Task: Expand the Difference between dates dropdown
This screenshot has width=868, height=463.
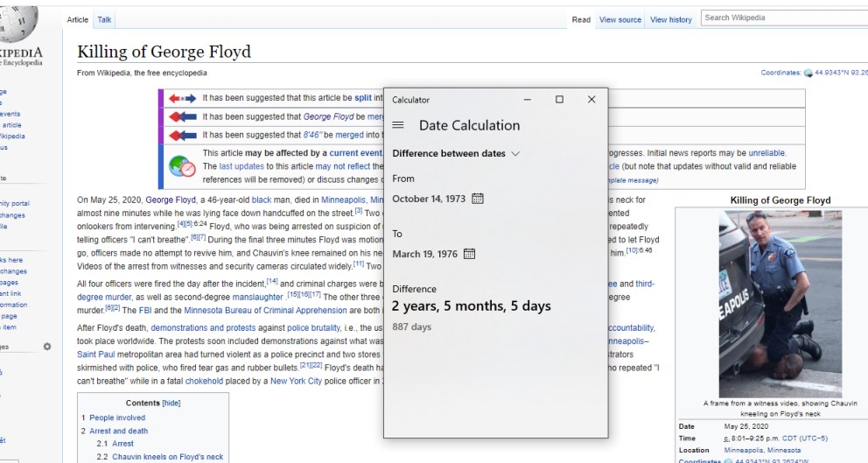Action: point(456,153)
